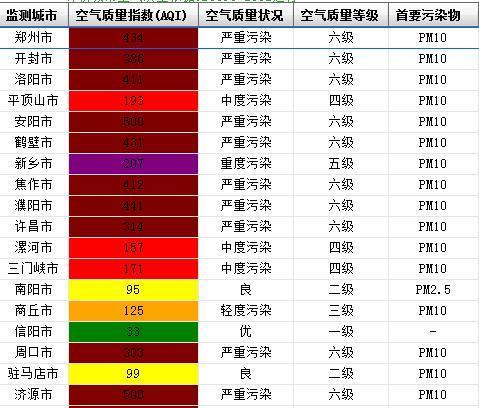This screenshot has height=408, width=479.
Task: Click the PM2.5 pollutant cell for 南阳市
Action: 433,290
